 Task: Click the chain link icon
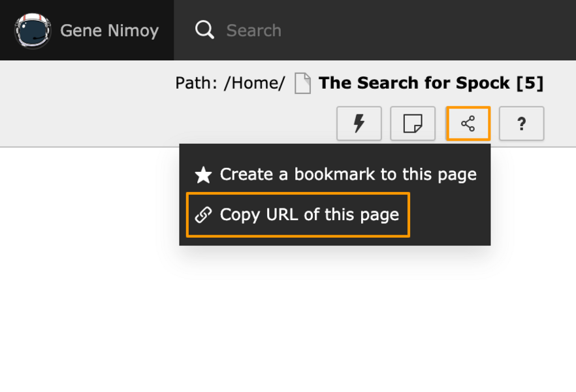(204, 215)
